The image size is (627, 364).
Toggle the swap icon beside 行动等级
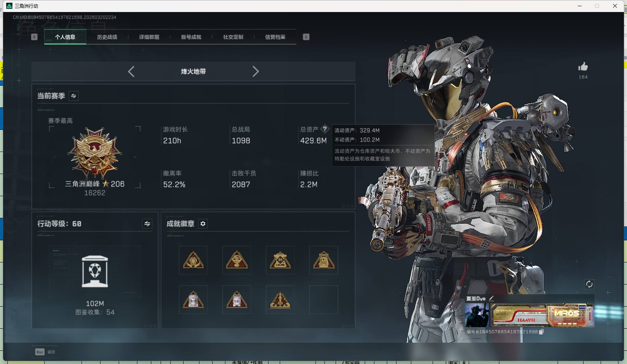coord(147,224)
